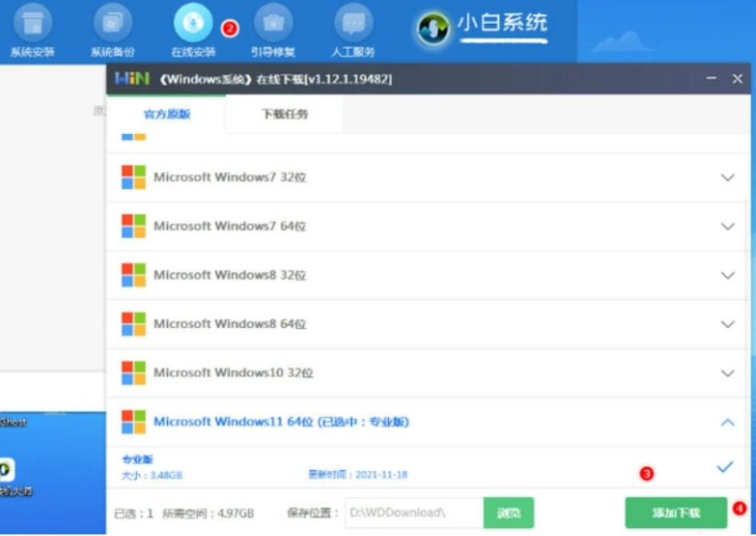
Task: Click the green 添加下载 button
Action: click(x=676, y=513)
